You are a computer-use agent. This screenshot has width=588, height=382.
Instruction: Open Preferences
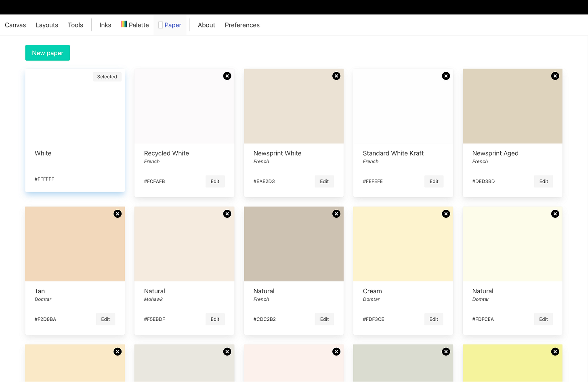point(242,25)
